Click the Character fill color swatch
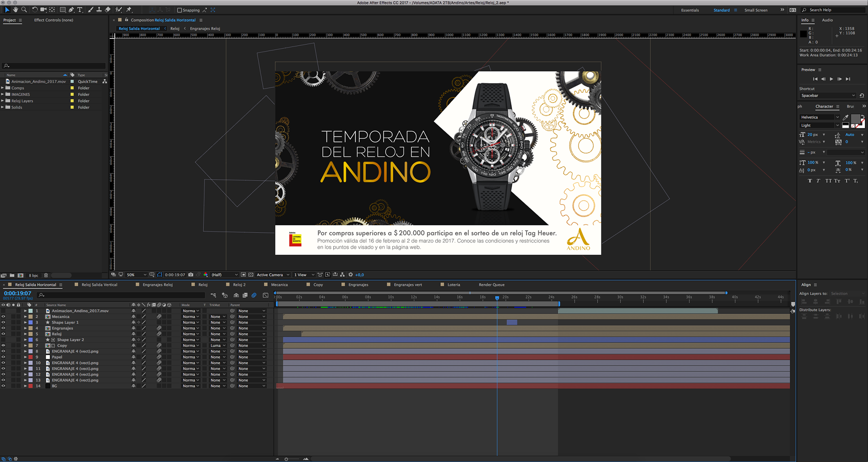The height and width of the screenshot is (462, 868). 855,119
